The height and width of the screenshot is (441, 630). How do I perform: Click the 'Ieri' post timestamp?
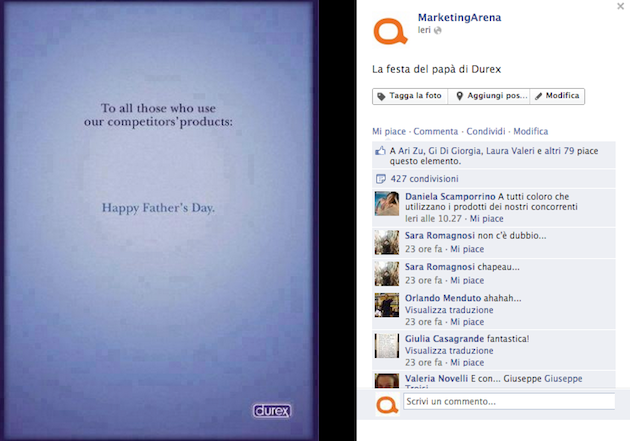point(424,30)
